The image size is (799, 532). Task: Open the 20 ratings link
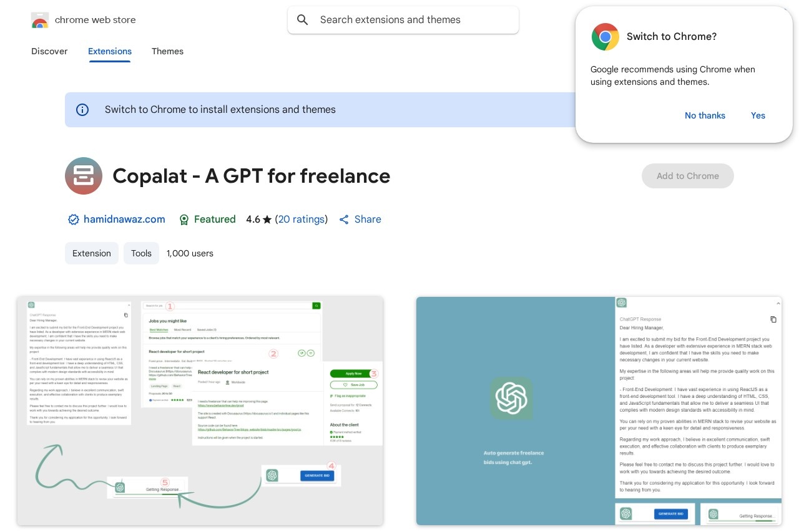(301, 220)
